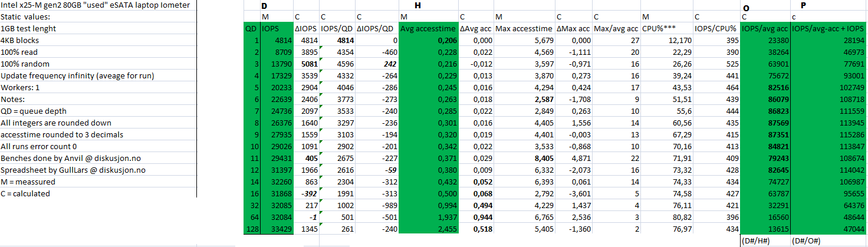Select the negative ΔIOPS value -392

[309, 193]
